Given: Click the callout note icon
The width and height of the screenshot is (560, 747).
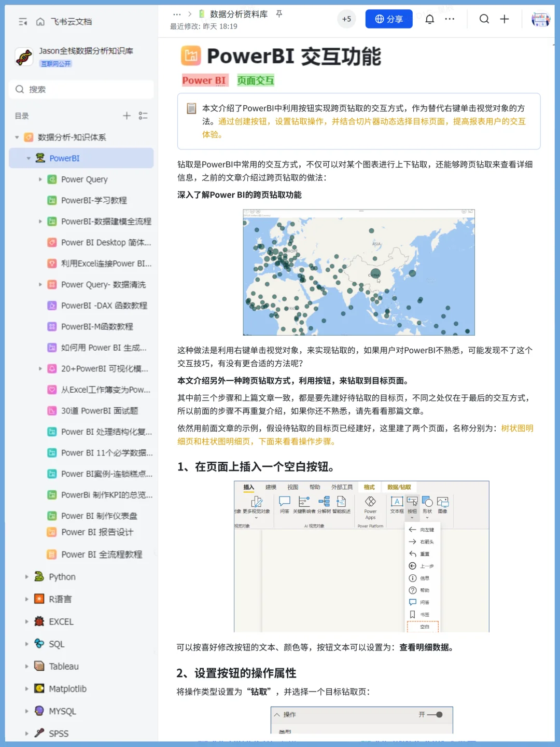Looking at the screenshot, I should 191,108.
